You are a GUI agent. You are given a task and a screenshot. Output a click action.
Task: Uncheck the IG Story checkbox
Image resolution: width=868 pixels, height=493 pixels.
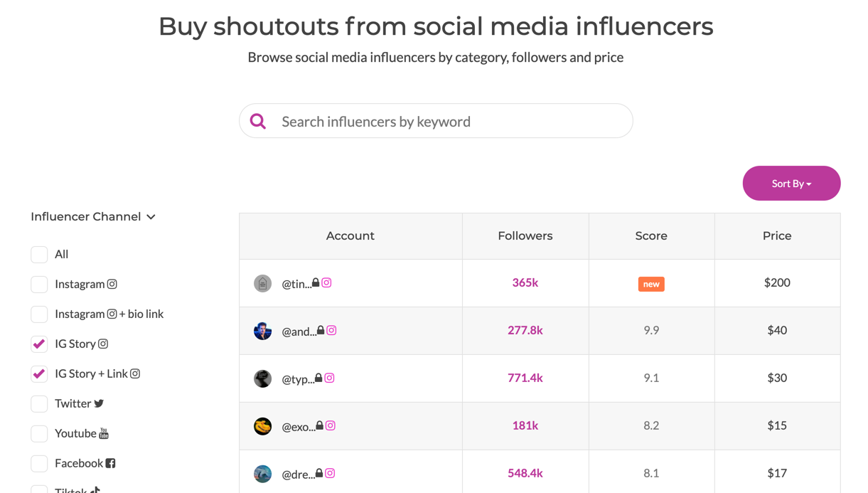[x=39, y=344]
